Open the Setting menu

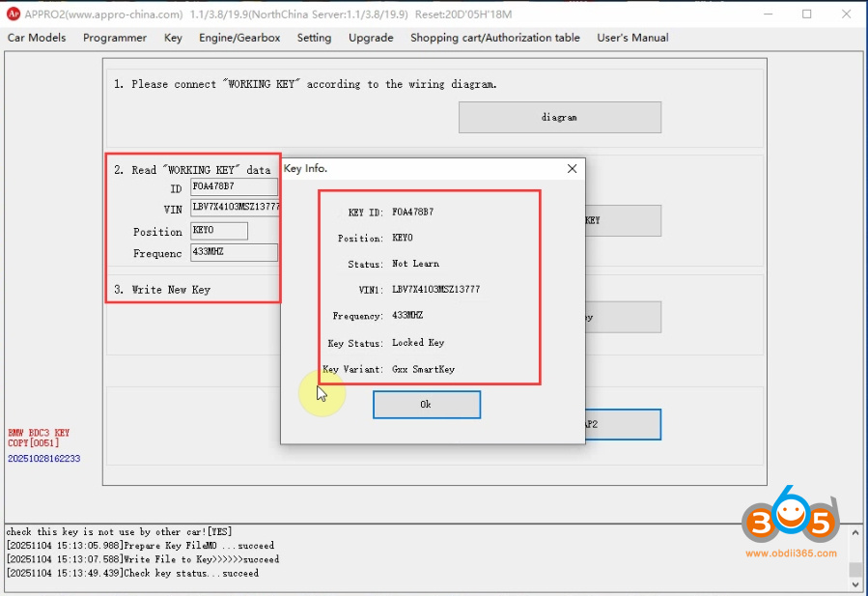click(314, 38)
